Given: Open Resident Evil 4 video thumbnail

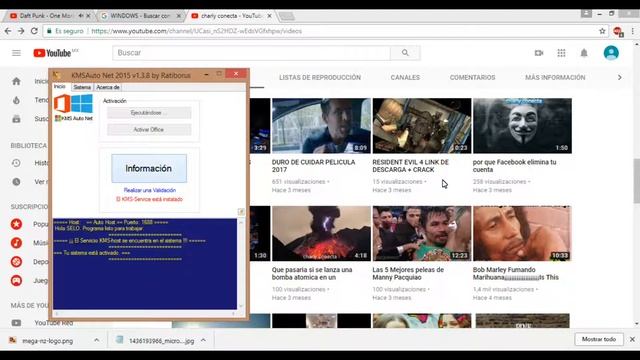Looking at the screenshot, I should 422,126.
